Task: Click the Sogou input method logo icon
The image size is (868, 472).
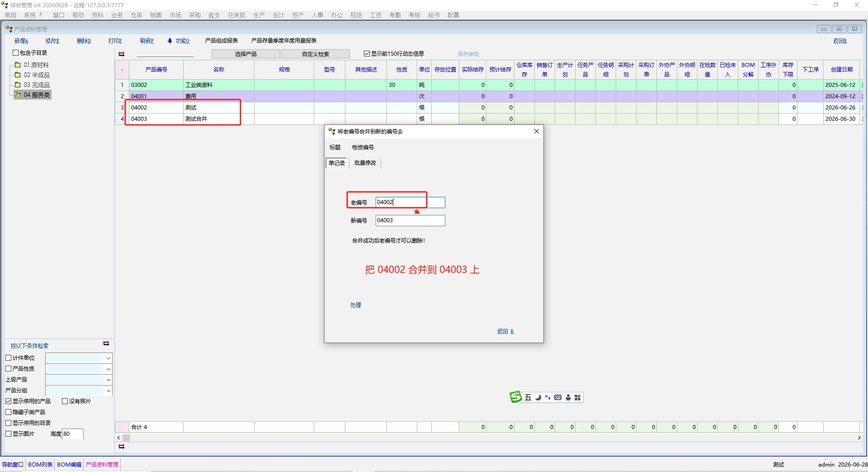Action: 515,397
